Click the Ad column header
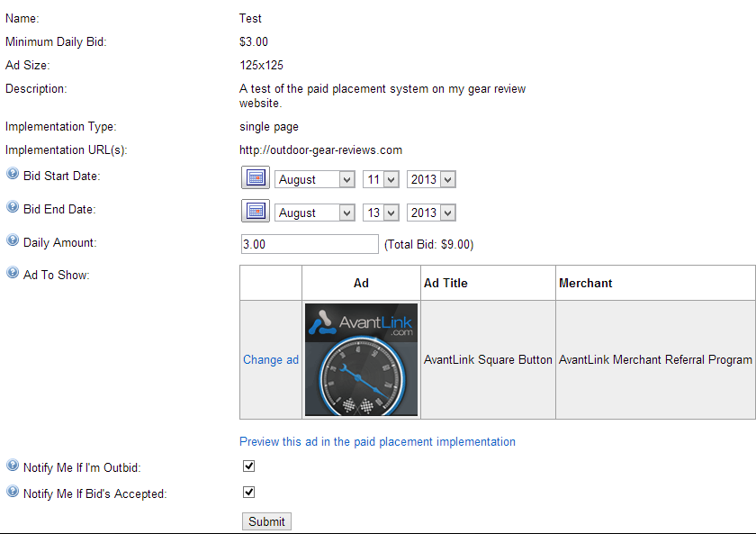Image resolution: width=756 pixels, height=534 pixels. (361, 283)
